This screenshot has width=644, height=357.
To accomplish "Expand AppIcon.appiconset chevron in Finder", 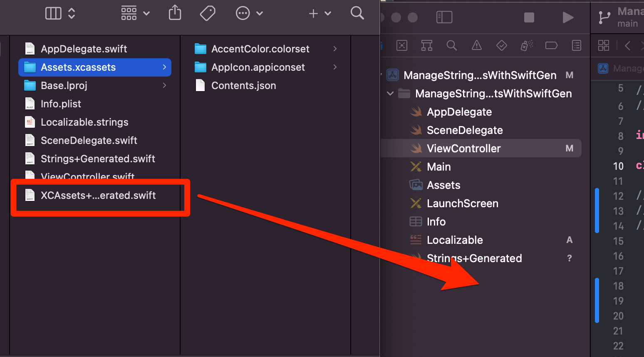I will [335, 67].
